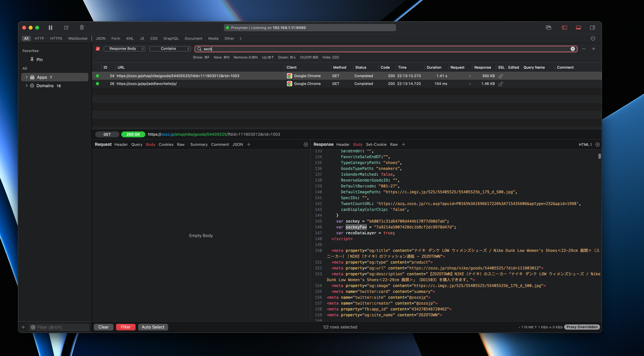The image size is (644, 356).
Task: Open the Contains condition dropdown
Action: click(170, 49)
